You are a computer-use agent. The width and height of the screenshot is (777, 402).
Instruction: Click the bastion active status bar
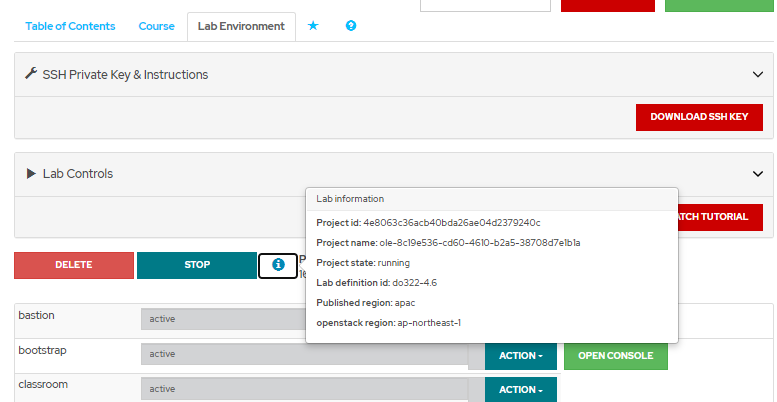(222, 320)
